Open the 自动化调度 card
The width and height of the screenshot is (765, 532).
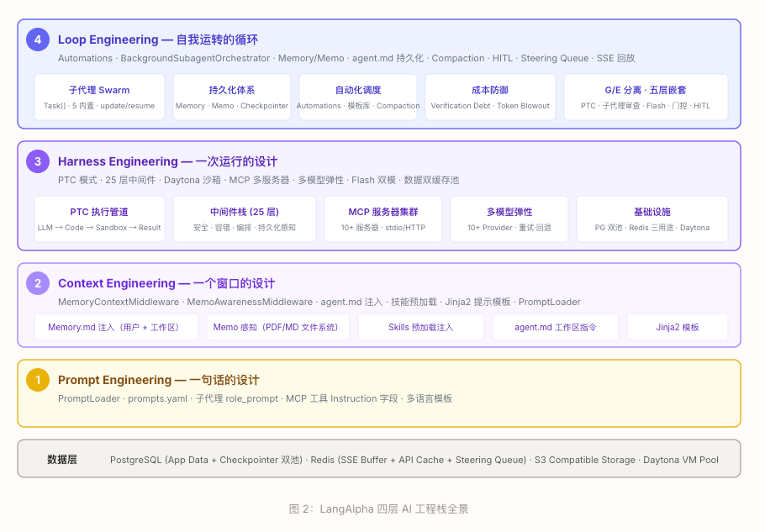[358, 97]
